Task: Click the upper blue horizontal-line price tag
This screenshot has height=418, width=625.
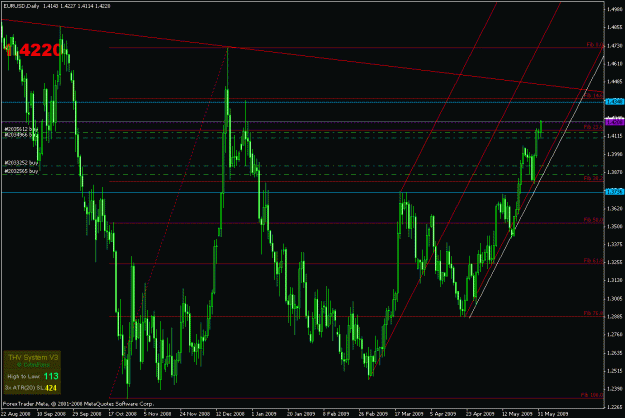Action: [x=615, y=102]
